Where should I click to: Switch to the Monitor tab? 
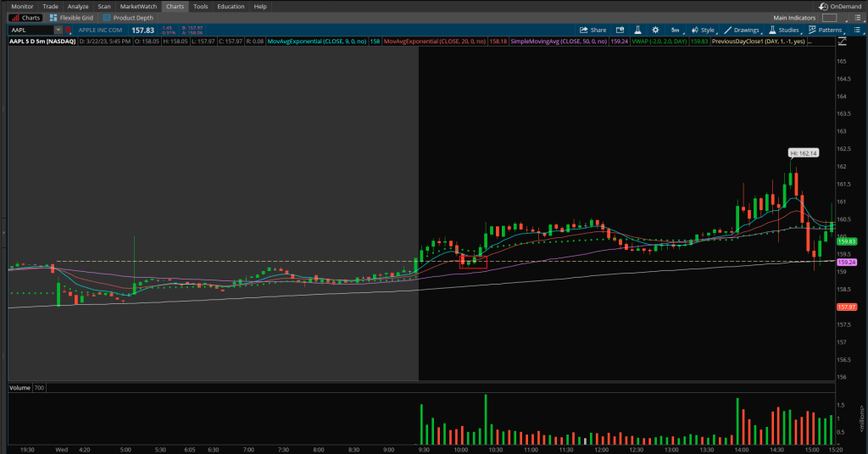tap(22, 7)
